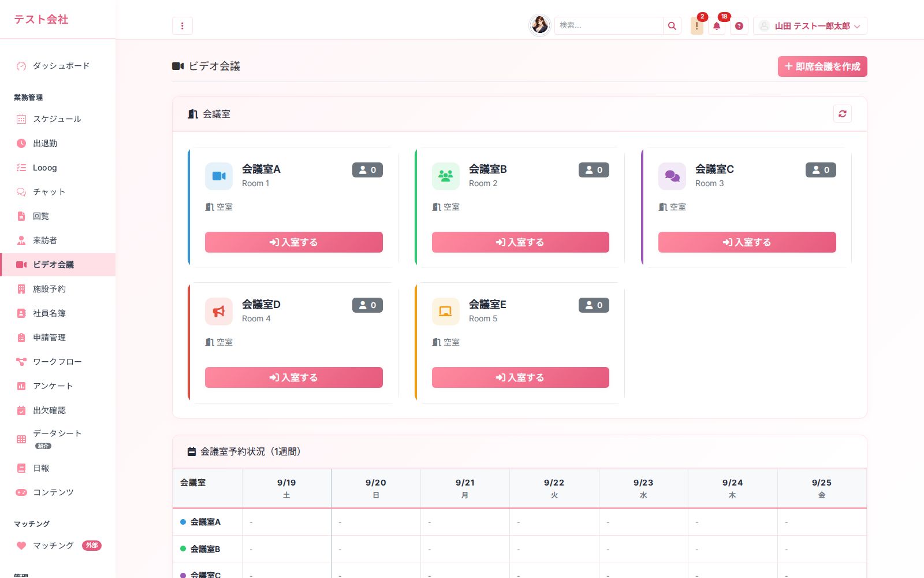Image resolution: width=924 pixels, height=578 pixels.
Task: Open チャット in the sidebar
Action: coord(58,192)
